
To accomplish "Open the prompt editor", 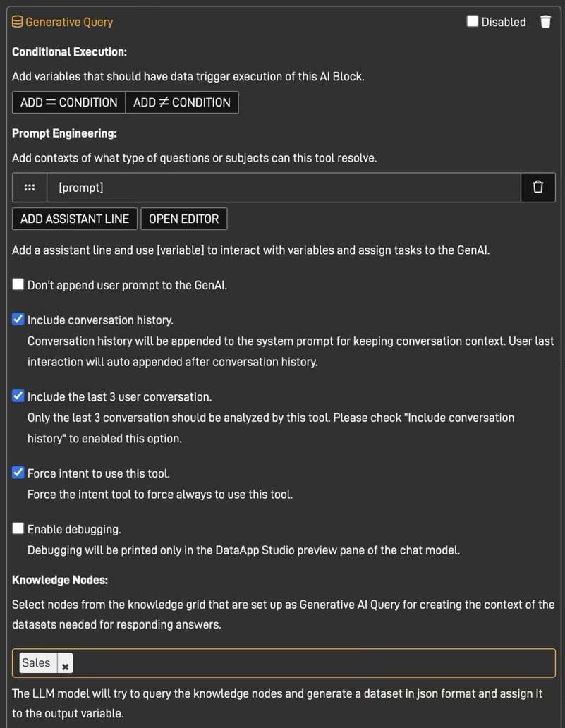I will [x=184, y=219].
